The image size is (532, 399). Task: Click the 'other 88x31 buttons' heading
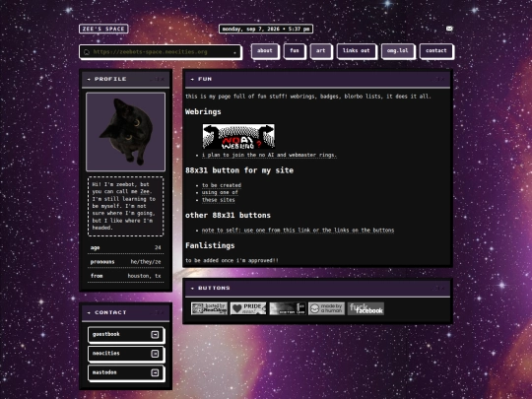point(228,215)
